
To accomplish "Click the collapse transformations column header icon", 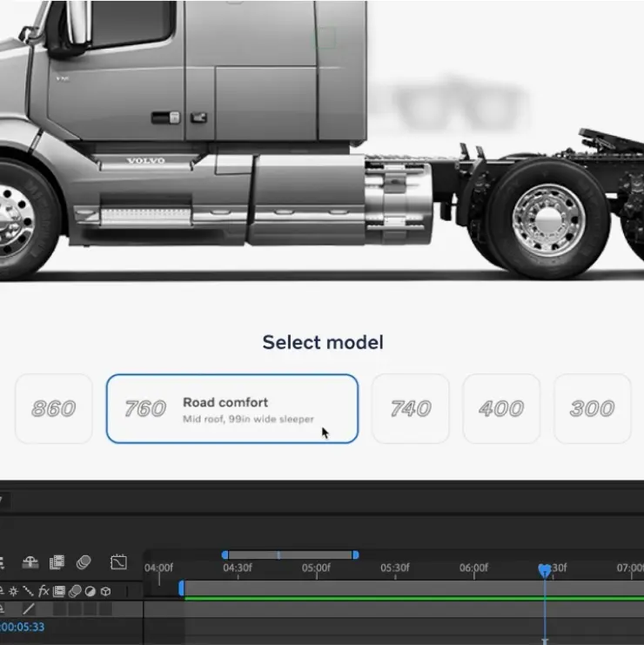I will click(14, 592).
